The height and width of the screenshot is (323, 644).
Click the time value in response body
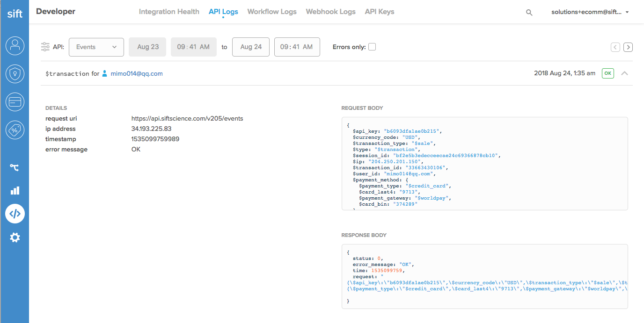tap(387, 271)
